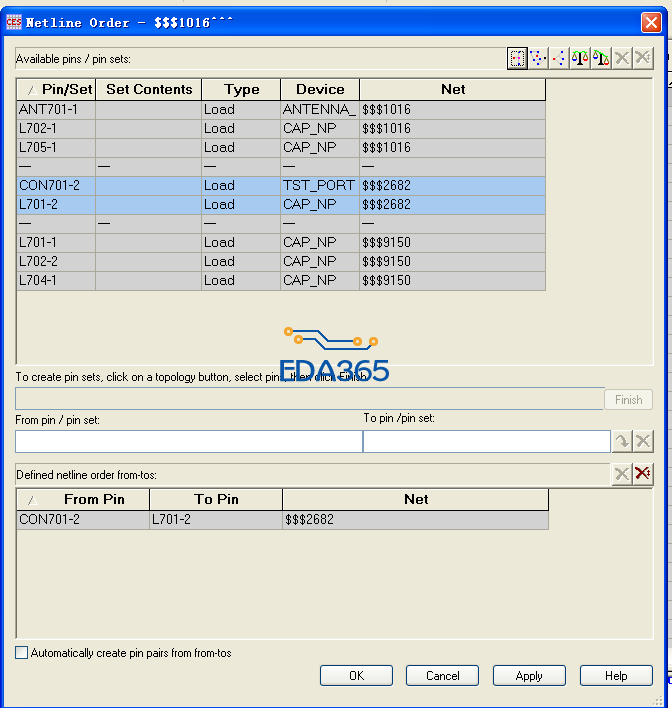The image size is (672, 708).
Task: Click the Device column header
Action: click(320, 89)
